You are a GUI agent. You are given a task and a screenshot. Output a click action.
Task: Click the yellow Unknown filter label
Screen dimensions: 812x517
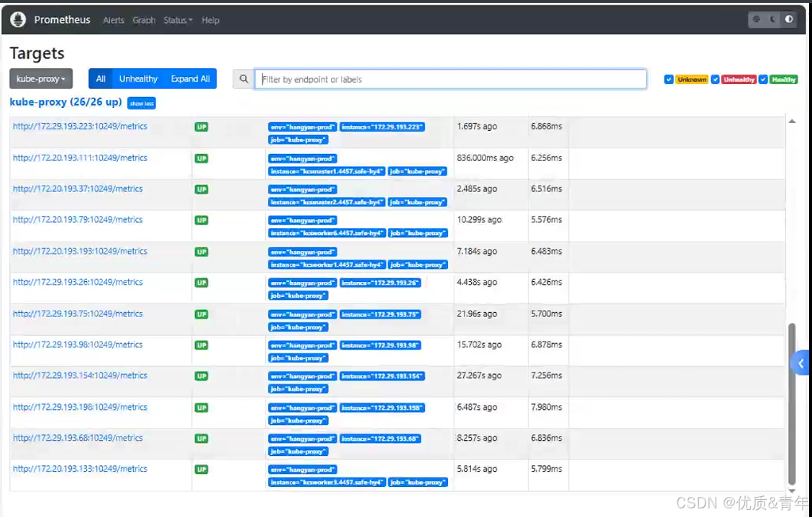coord(692,80)
